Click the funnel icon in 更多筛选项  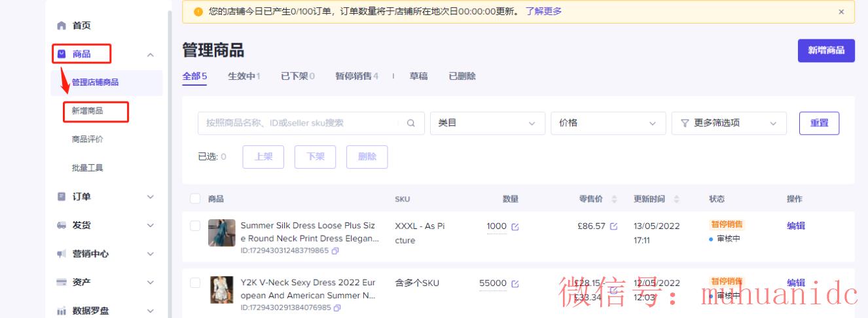click(x=685, y=123)
